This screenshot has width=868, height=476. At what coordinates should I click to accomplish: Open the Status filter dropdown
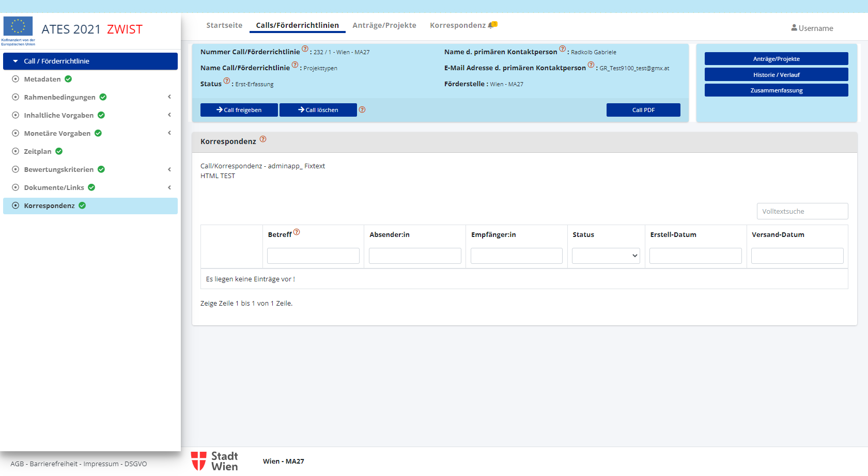[x=606, y=256]
